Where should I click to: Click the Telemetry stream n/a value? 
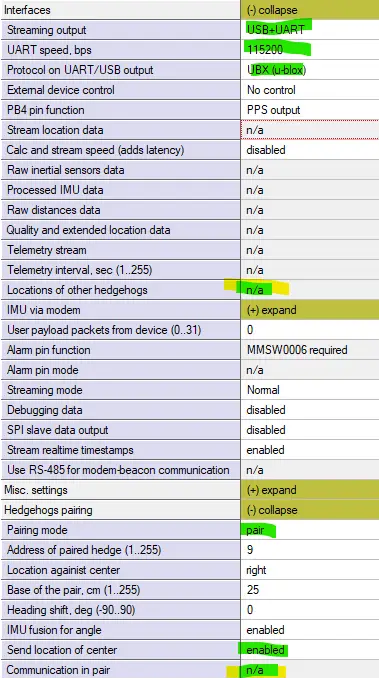(310, 250)
